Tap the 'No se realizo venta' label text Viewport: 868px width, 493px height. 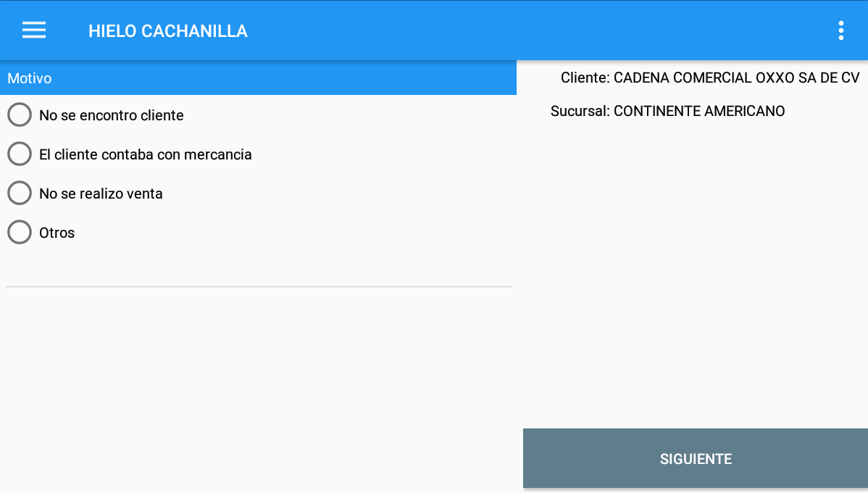click(x=101, y=194)
